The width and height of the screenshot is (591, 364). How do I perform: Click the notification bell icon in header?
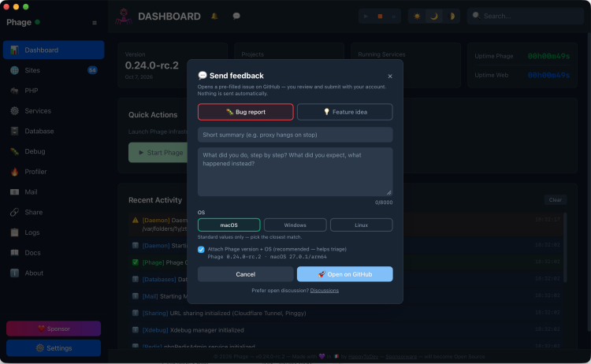pyautogui.click(x=214, y=17)
